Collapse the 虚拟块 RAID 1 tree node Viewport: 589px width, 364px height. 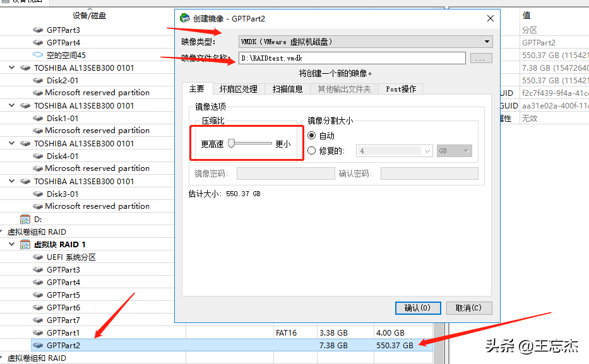point(11,244)
